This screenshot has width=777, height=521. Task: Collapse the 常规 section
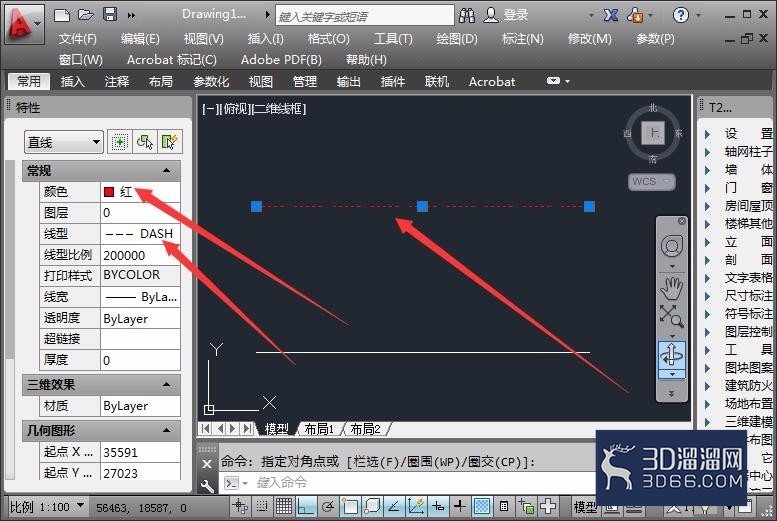(166, 171)
